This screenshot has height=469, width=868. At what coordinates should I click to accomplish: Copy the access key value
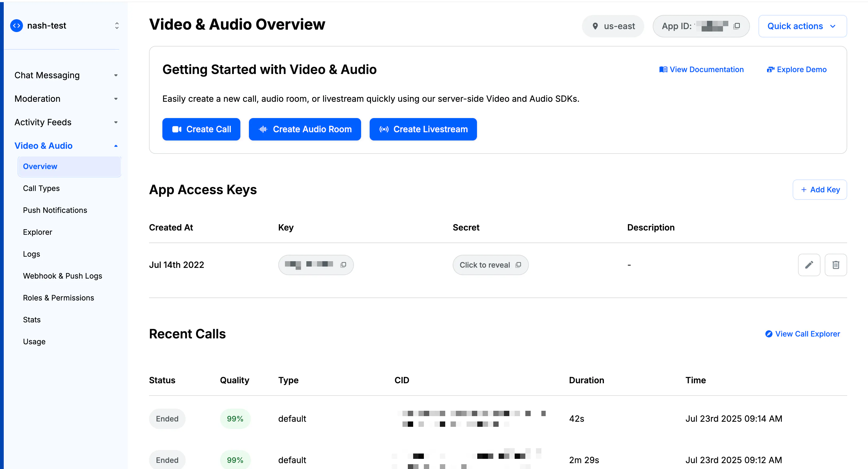point(343,265)
